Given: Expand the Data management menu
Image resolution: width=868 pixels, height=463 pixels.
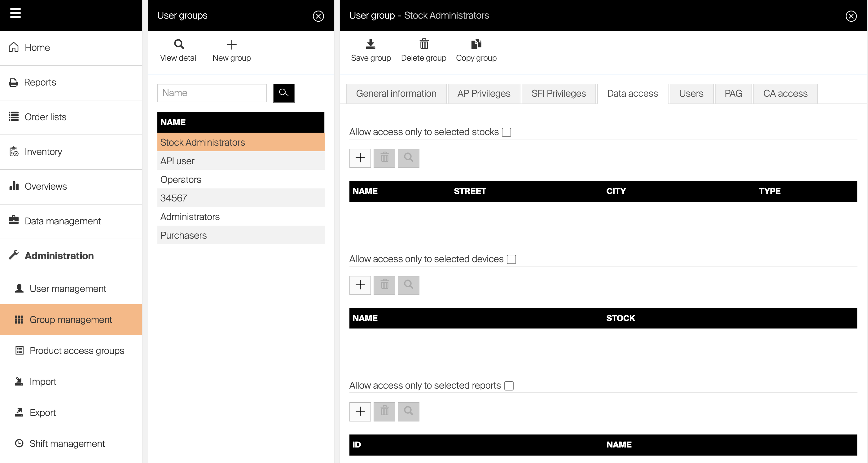Looking at the screenshot, I should [62, 221].
